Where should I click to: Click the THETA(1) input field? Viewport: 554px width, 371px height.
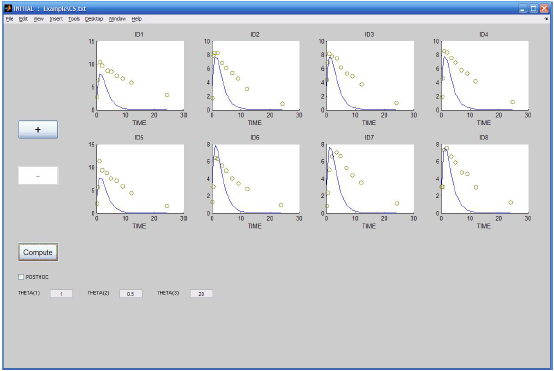pyautogui.click(x=61, y=294)
